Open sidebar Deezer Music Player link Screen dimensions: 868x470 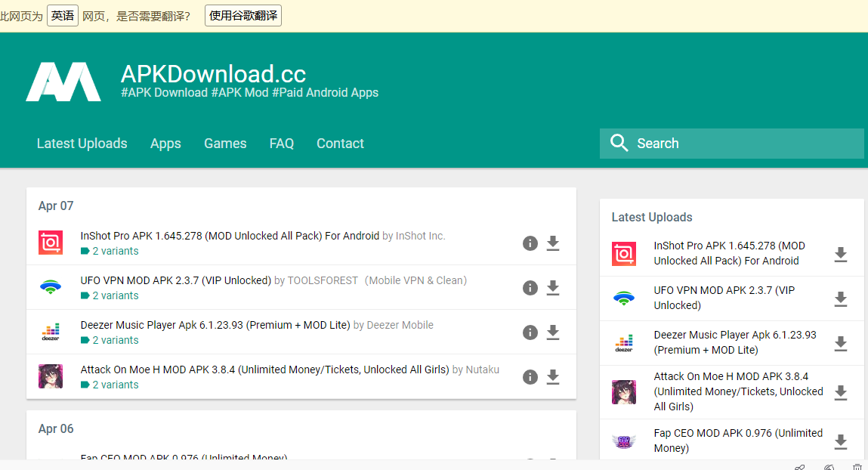[734, 342]
